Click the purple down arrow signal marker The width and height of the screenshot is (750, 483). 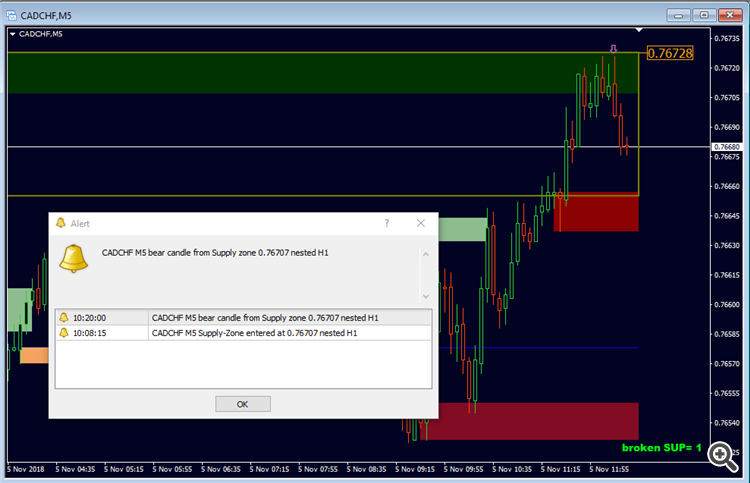tap(613, 49)
